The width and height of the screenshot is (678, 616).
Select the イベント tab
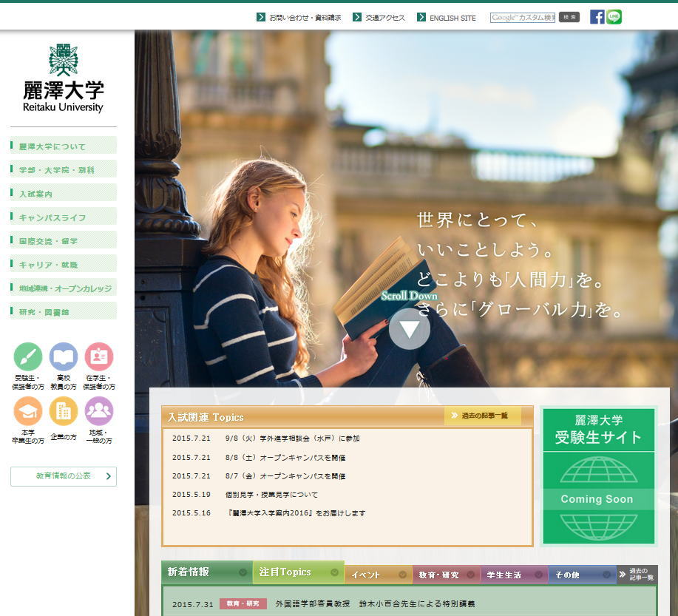point(378,575)
